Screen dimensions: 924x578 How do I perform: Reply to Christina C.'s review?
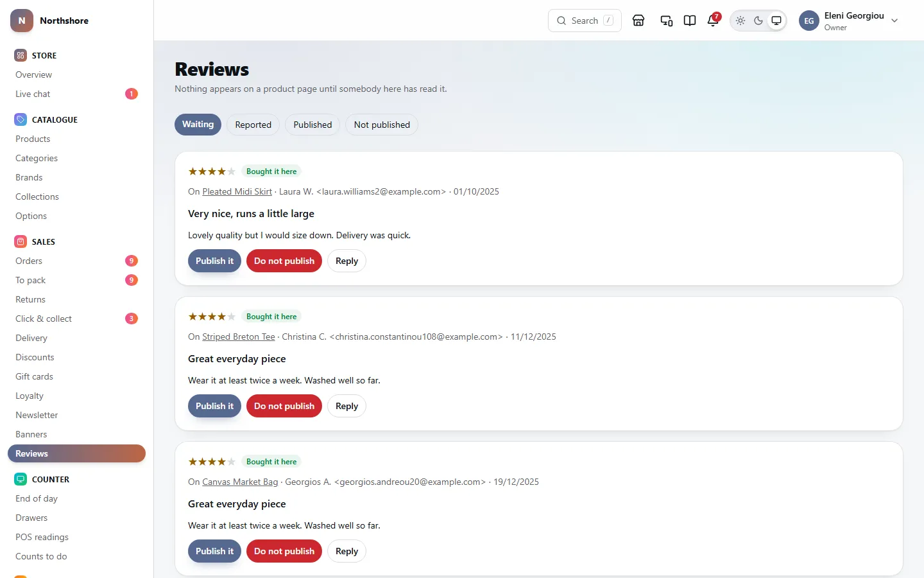point(346,406)
